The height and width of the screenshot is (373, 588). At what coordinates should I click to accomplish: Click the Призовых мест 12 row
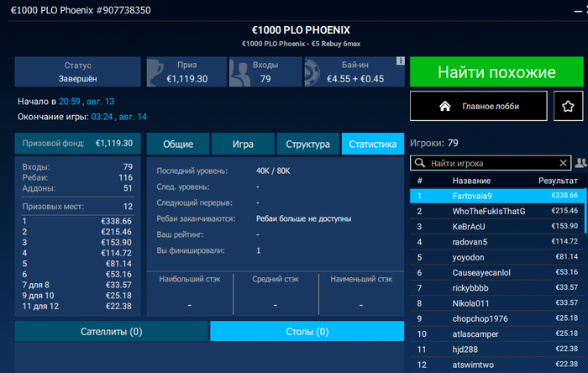pyautogui.click(x=77, y=207)
